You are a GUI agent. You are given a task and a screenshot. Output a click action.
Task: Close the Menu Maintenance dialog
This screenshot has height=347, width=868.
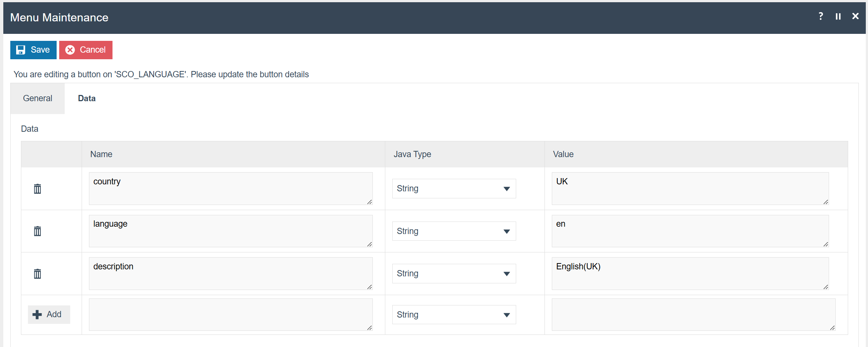[x=856, y=16]
